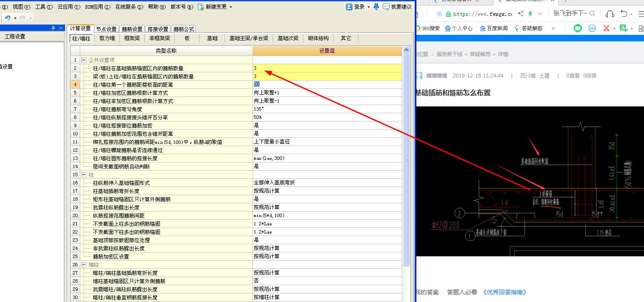Open the 视图 menu
Screen dimensions: 644x302
[21, 7]
